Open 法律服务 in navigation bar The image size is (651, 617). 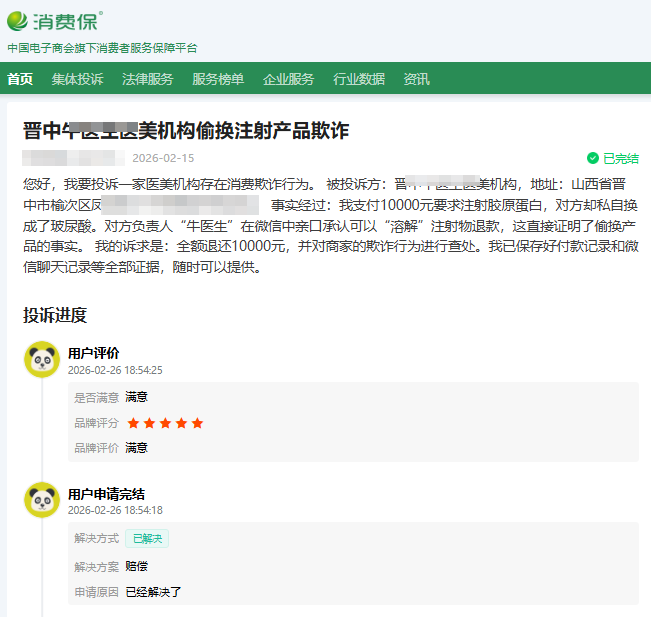point(147,79)
